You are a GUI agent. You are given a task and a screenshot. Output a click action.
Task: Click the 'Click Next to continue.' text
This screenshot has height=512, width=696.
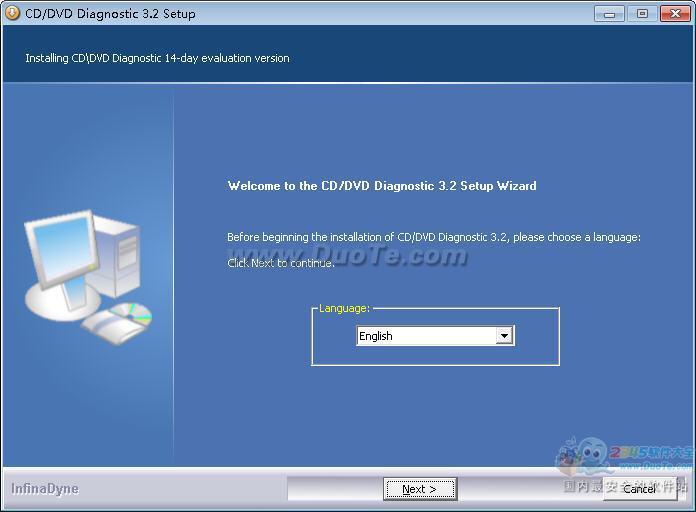pyautogui.click(x=281, y=263)
